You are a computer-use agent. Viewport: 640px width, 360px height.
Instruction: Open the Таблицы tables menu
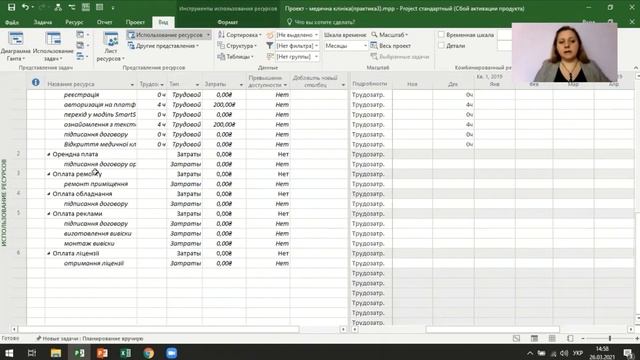click(236, 57)
